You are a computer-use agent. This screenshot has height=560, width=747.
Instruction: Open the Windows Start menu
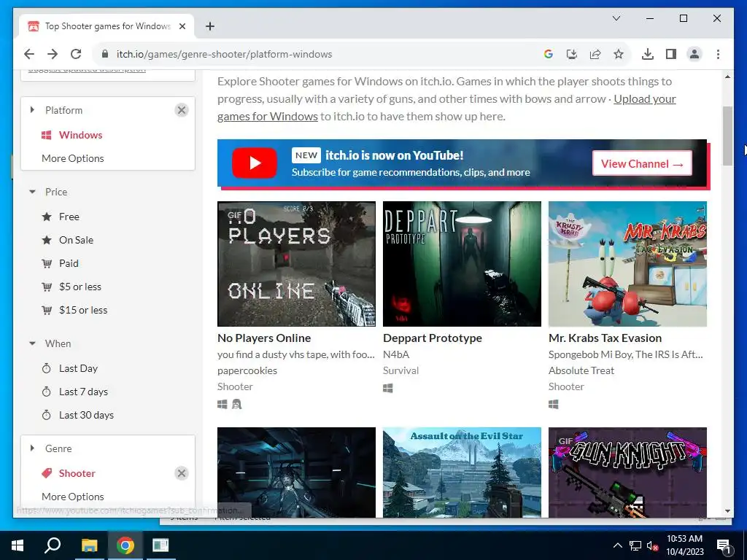tap(18, 545)
